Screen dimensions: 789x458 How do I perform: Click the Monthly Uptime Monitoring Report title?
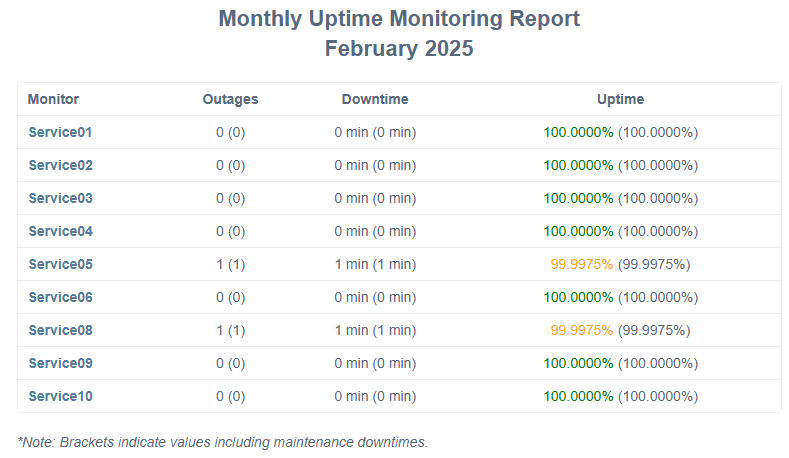399,19
